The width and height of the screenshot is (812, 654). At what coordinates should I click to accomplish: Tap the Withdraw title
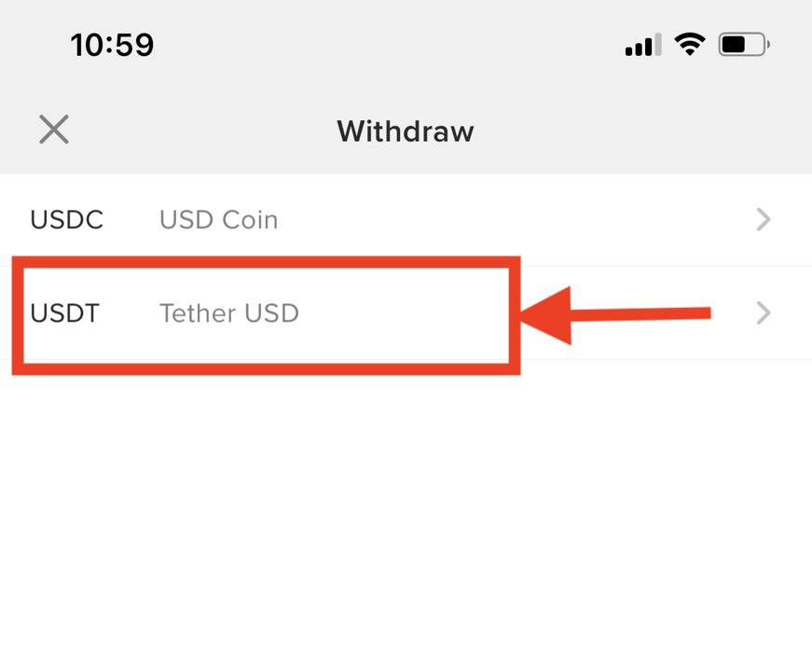coord(405,131)
